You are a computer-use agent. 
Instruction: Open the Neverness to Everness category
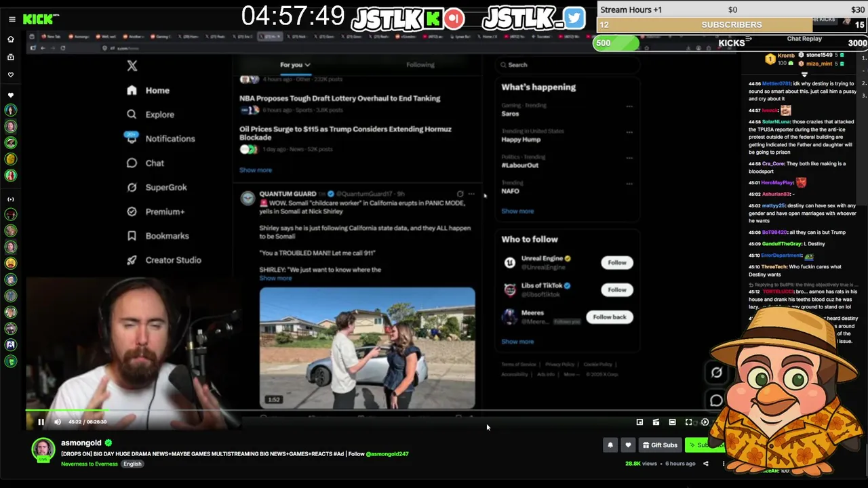pos(90,464)
